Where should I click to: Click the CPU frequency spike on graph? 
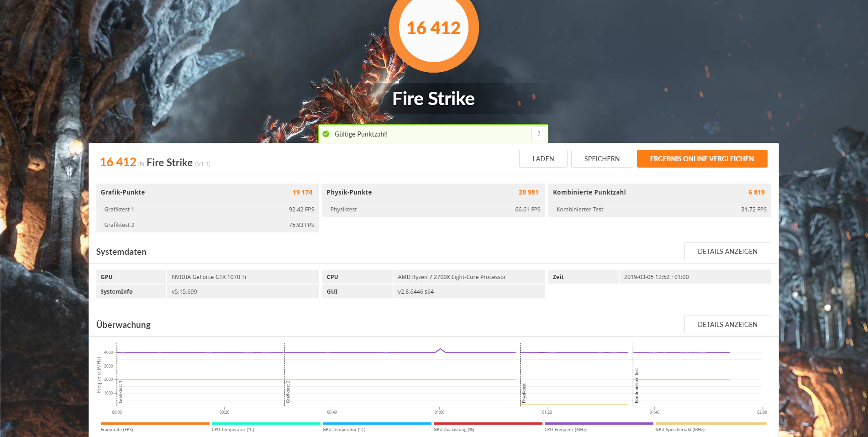[x=440, y=350]
